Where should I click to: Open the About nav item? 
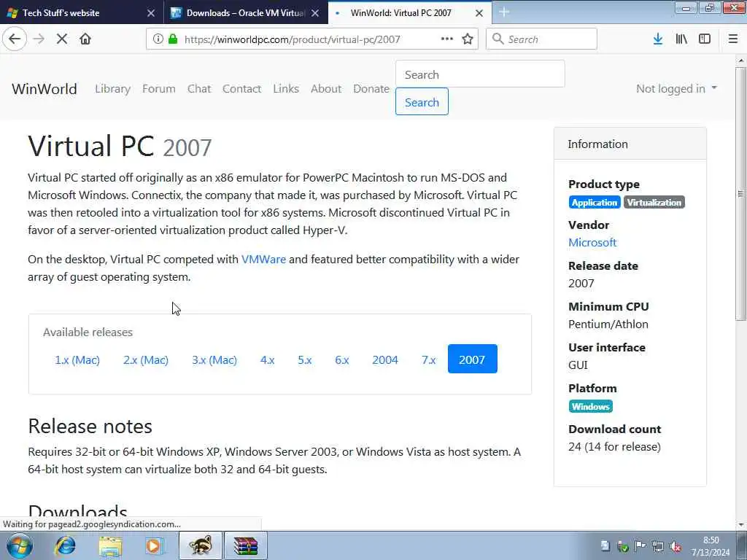click(326, 88)
